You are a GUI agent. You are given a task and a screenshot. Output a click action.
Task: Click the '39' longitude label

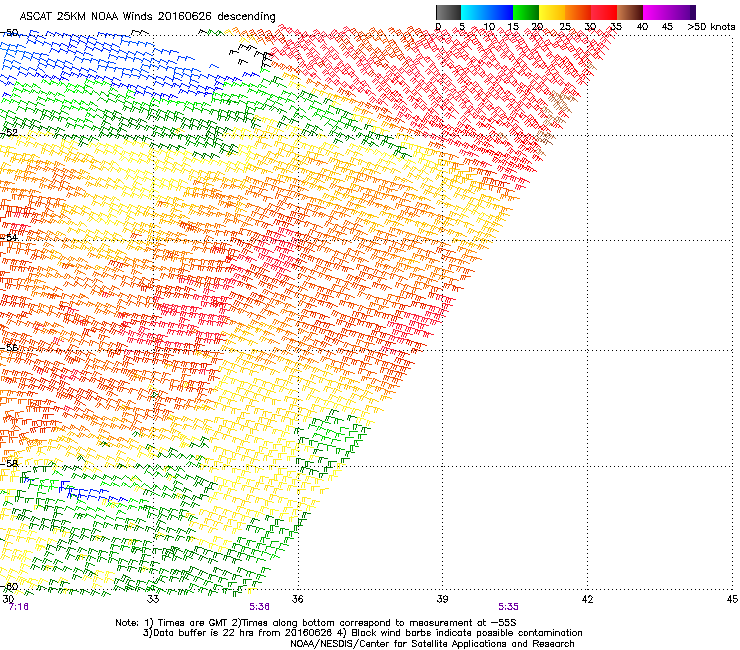[442, 599]
